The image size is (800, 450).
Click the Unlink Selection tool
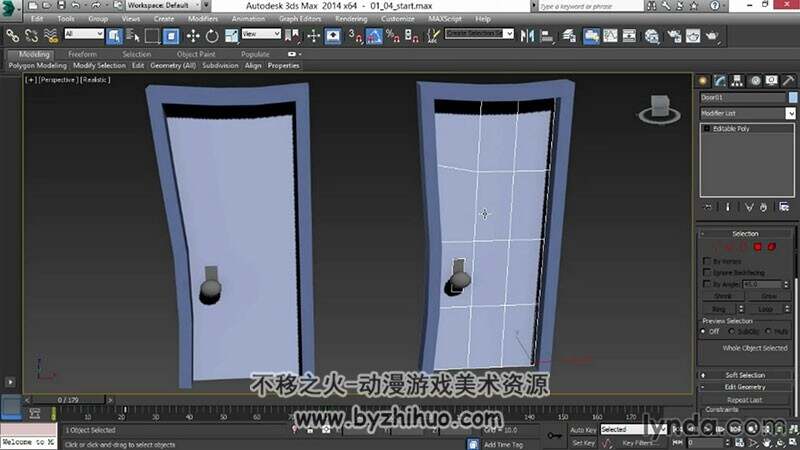[32, 36]
